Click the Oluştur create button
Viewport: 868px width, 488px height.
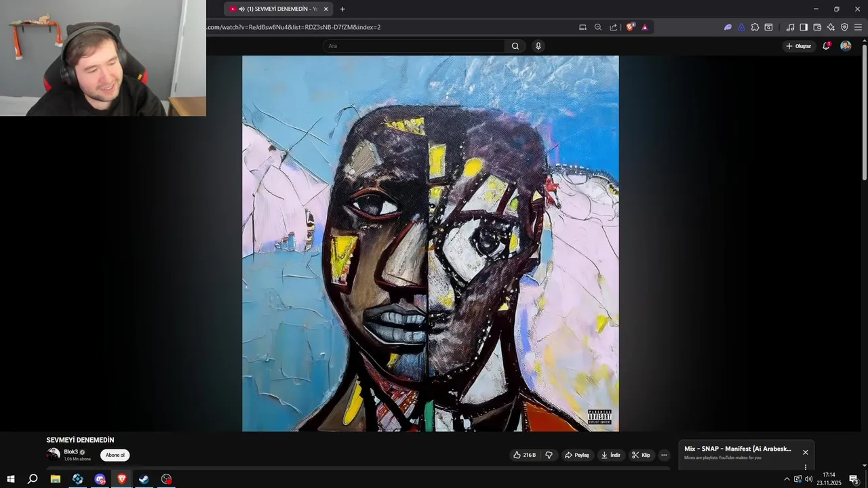[799, 46]
